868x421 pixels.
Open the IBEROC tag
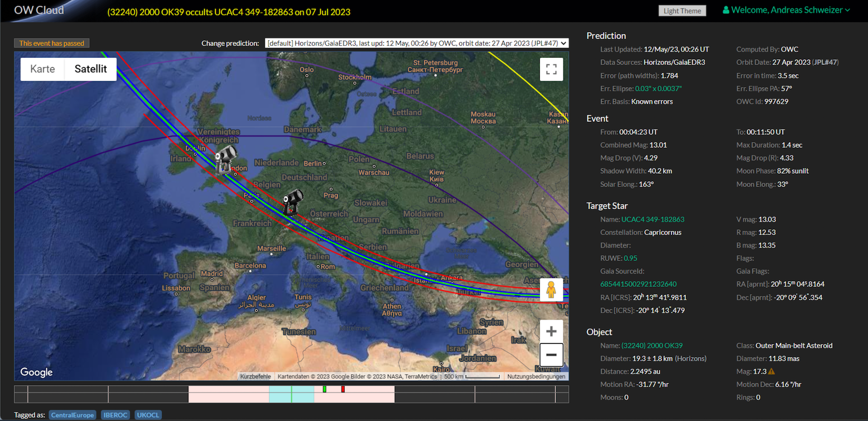(116, 415)
